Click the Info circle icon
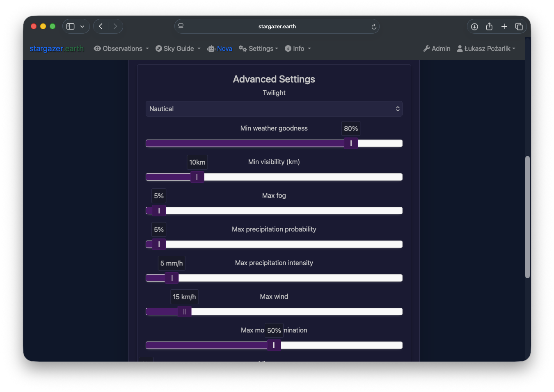554x392 pixels. click(x=288, y=48)
